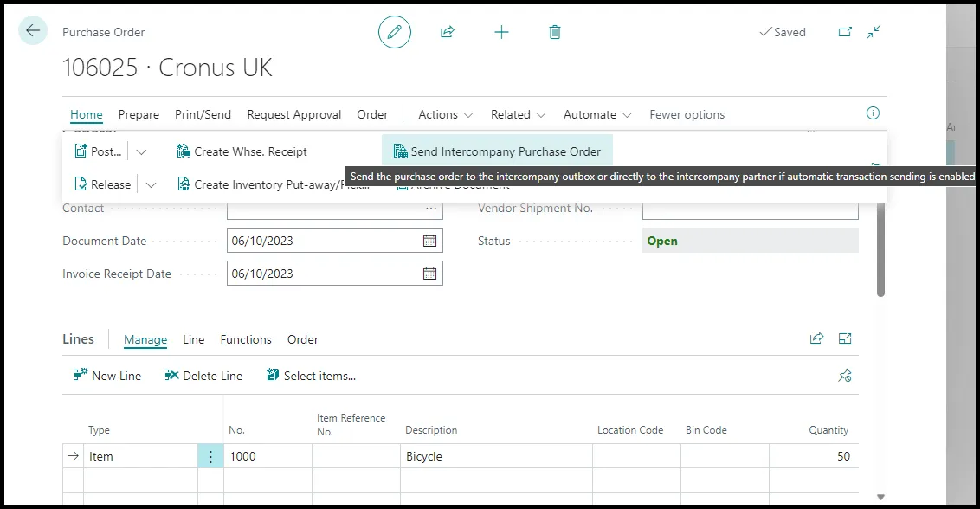Screen dimensions: 980x509
Task: Switch to the Prepare tab
Action: (139, 114)
